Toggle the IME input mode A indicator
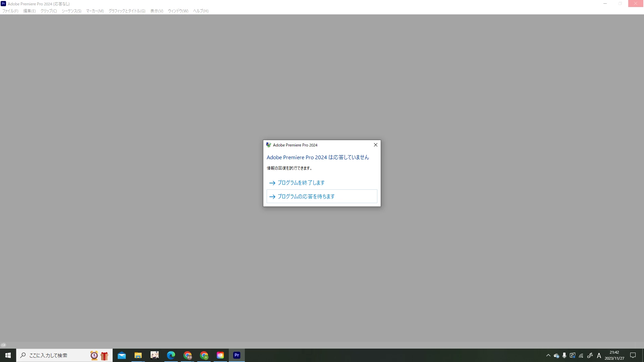Screen dimensions: 644x362 [599, 355]
